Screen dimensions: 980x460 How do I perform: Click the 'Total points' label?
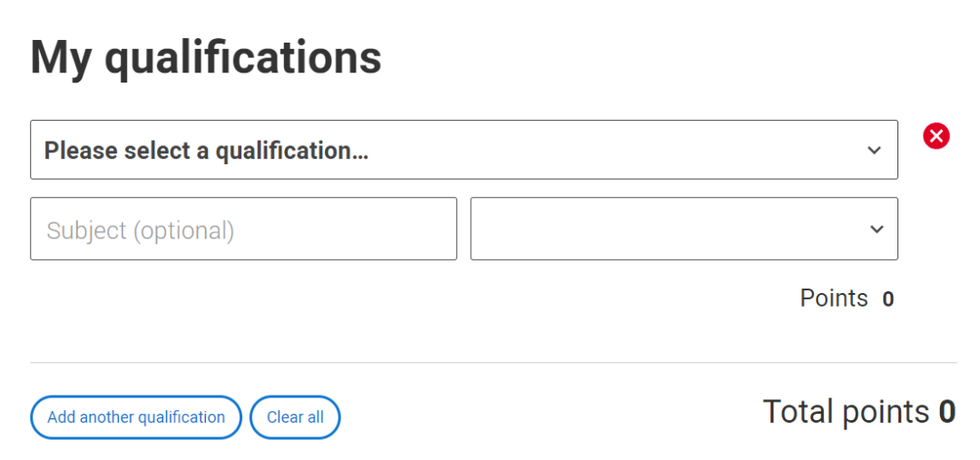click(846, 412)
